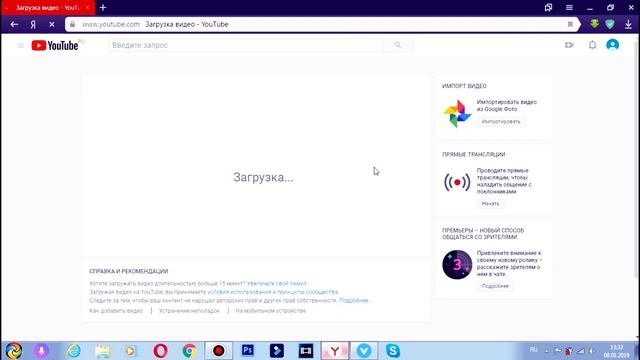The image size is (640, 360).
Task: Switch to Photoshop in taskbar
Action: click(x=247, y=351)
